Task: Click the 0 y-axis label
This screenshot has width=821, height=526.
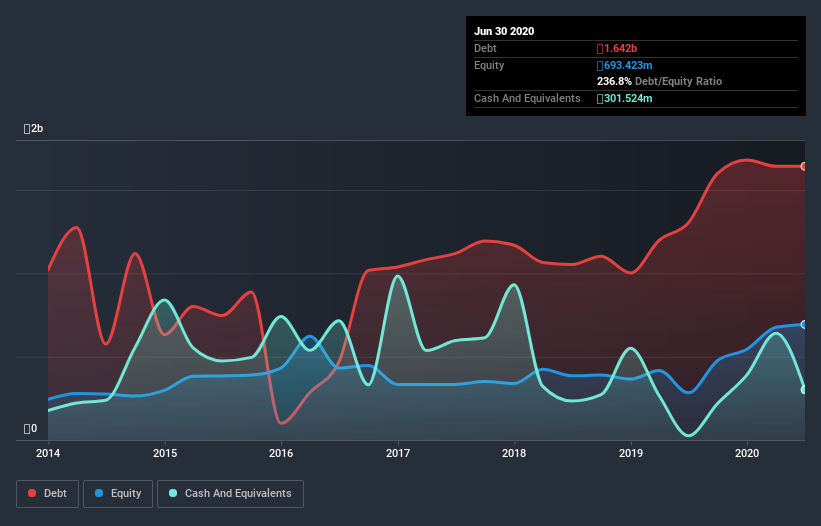Action: (x=30, y=429)
